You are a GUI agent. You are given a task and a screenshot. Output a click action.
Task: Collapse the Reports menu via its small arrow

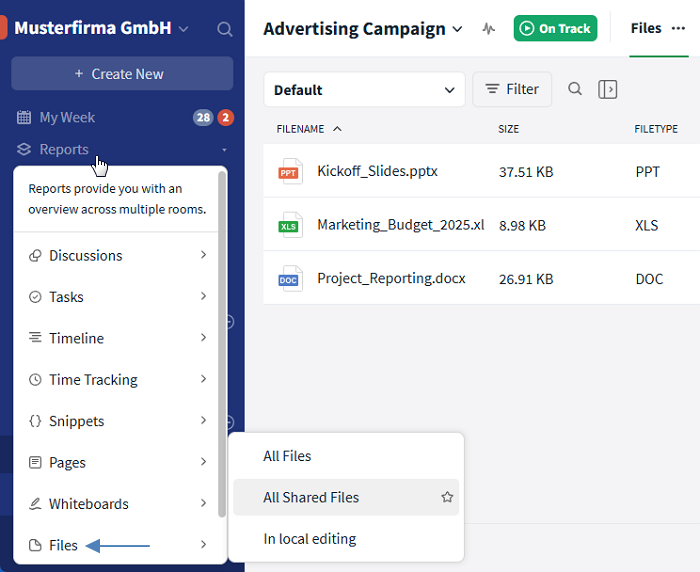225,150
